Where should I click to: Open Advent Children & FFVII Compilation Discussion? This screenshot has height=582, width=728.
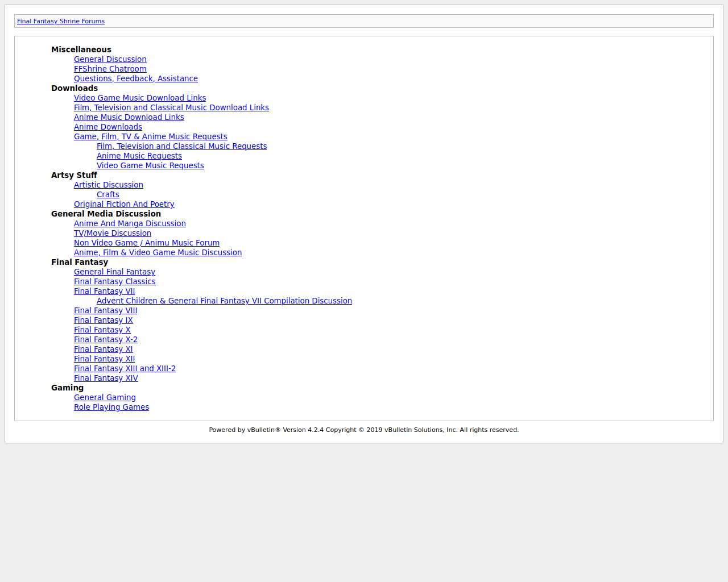[x=224, y=301]
